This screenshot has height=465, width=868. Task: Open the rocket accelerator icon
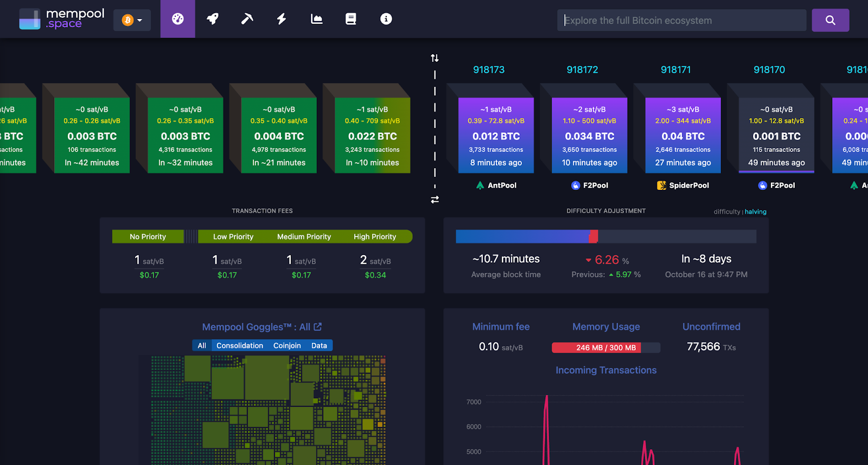[213, 19]
